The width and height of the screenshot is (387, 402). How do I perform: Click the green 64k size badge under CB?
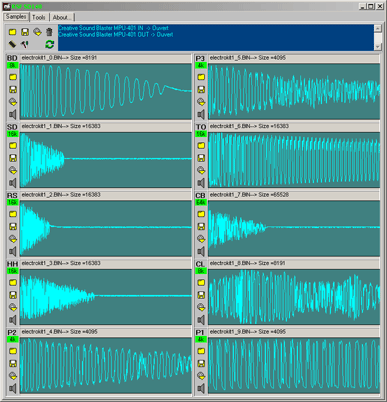coord(201,203)
